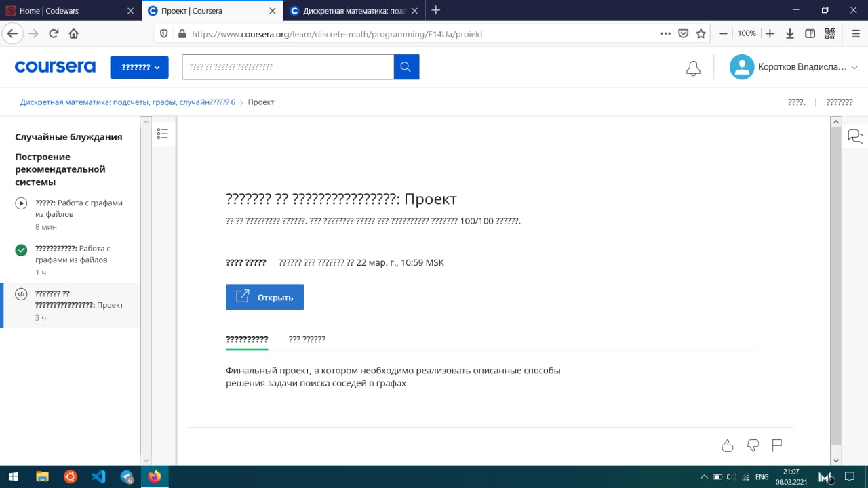Click the volume speaker tray icon
The width and height of the screenshot is (868, 488).
click(730, 477)
